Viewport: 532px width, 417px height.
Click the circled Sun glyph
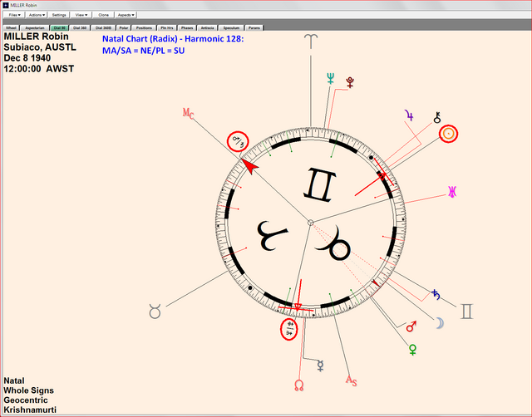[449, 134]
